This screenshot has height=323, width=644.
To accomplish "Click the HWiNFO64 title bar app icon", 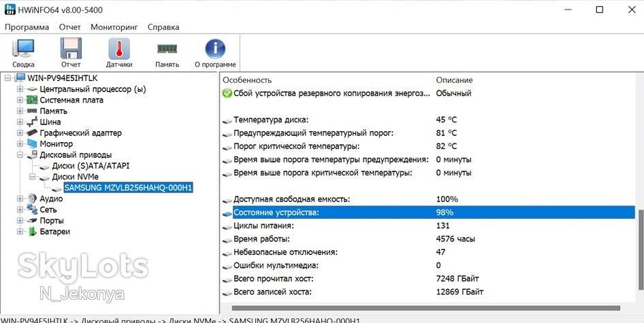I will click(10, 10).
